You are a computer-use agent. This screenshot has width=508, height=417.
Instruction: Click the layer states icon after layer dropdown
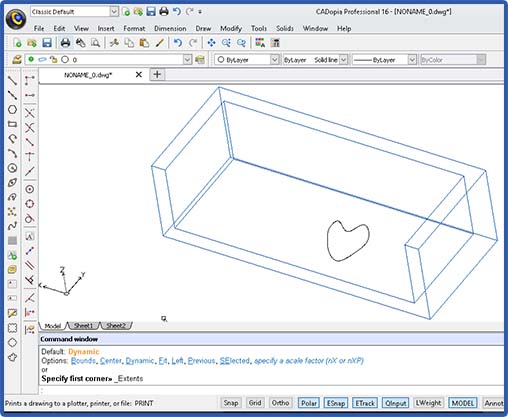pyautogui.click(x=200, y=60)
